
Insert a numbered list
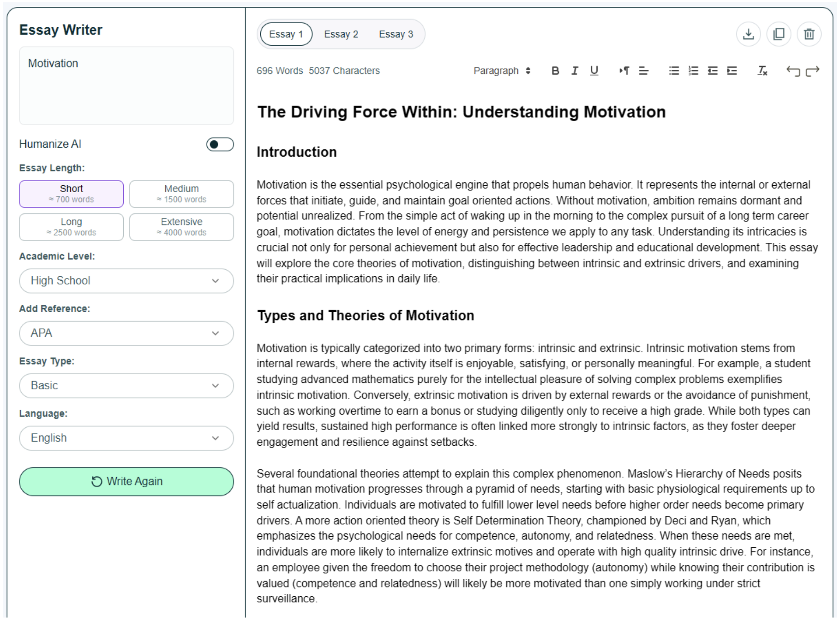point(693,71)
